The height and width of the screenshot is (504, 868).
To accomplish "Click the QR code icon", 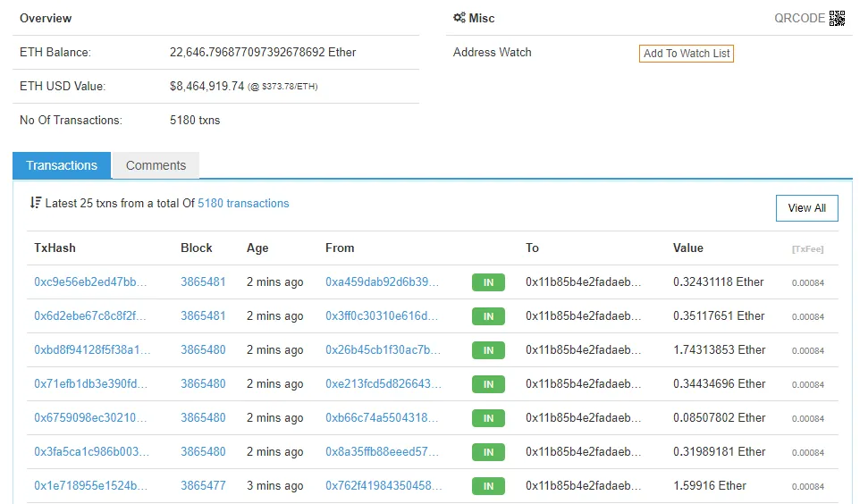I will click(x=837, y=18).
